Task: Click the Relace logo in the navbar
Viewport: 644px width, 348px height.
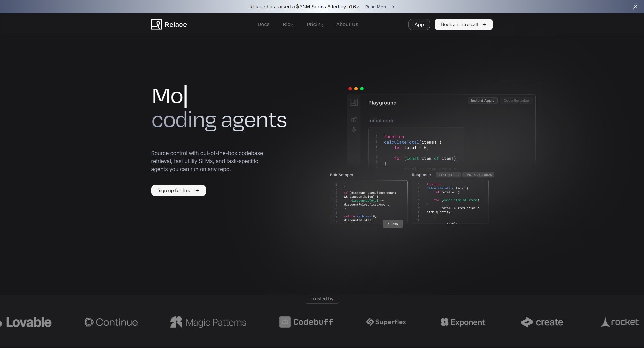Action: (169, 24)
